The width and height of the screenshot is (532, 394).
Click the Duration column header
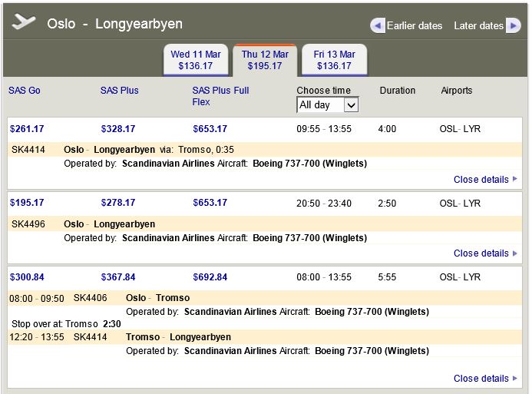click(x=398, y=91)
